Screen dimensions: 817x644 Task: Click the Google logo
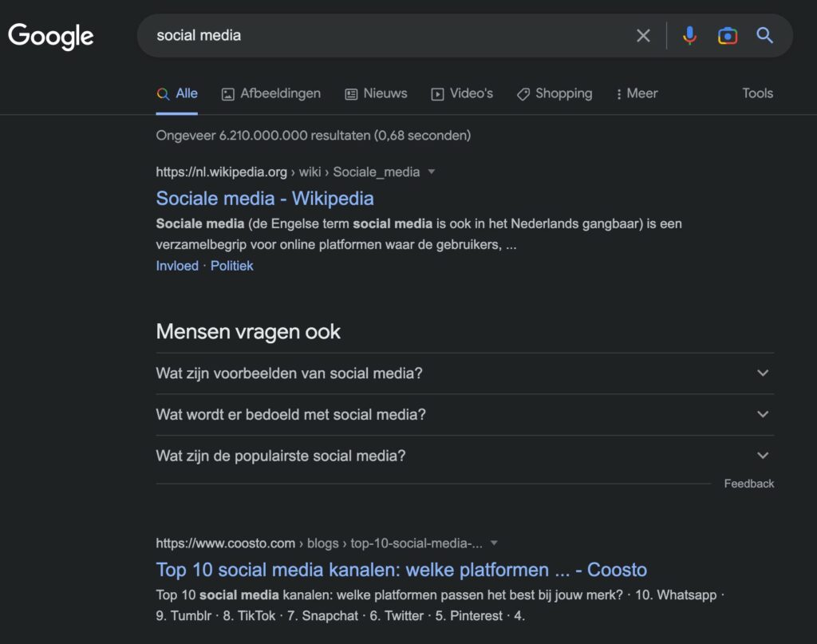50,36
